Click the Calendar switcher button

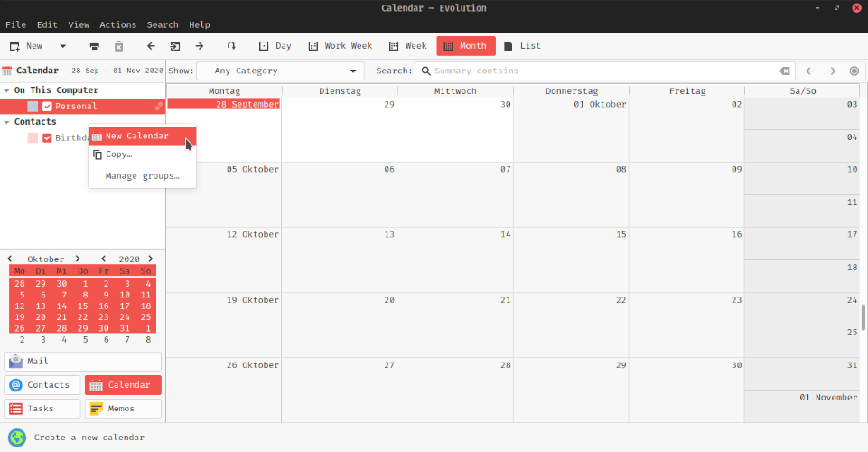[x=123, y=385]
